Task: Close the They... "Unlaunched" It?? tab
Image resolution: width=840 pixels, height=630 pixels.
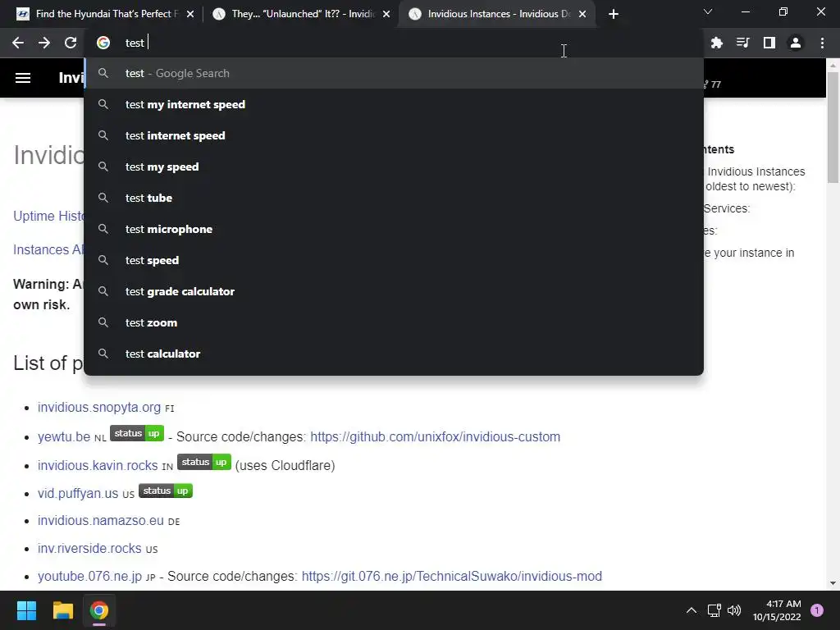Action: click(386, 14)
